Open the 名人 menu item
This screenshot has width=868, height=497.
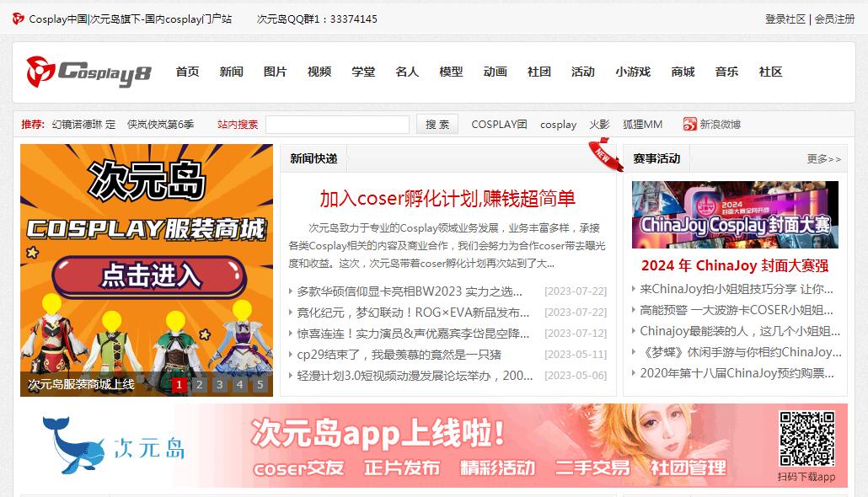407,72
